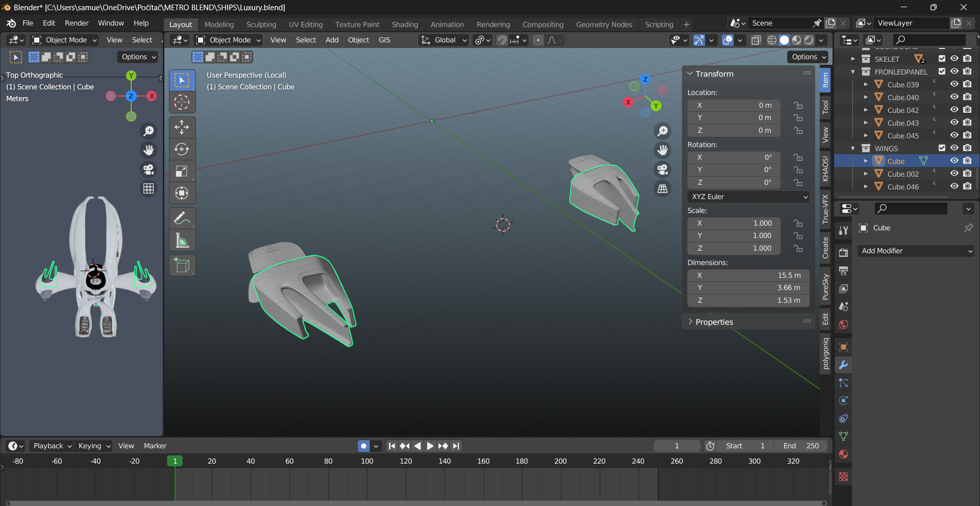Open the Tool sidebar tab
980x506 pixels.
coord(825,107)
